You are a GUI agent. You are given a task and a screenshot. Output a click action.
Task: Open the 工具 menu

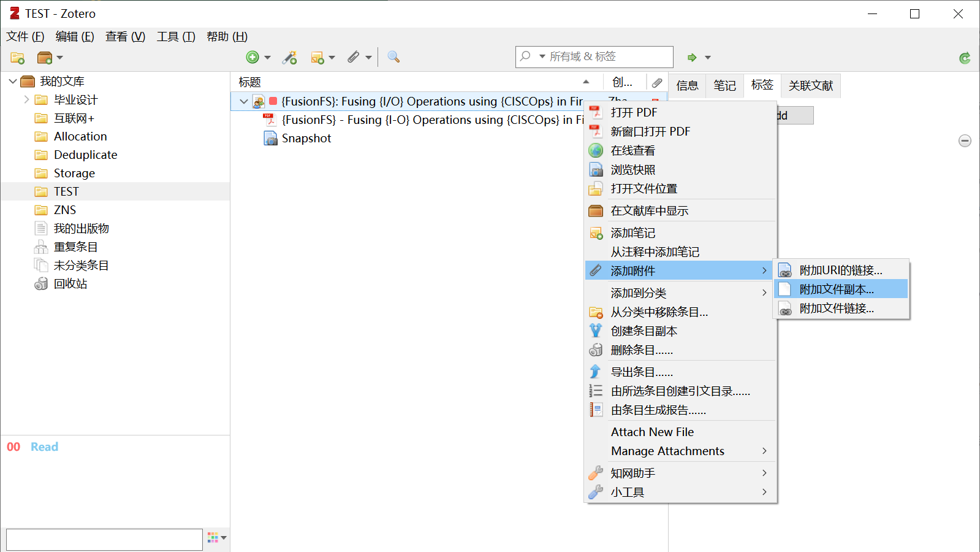click(x=176, y=36)
